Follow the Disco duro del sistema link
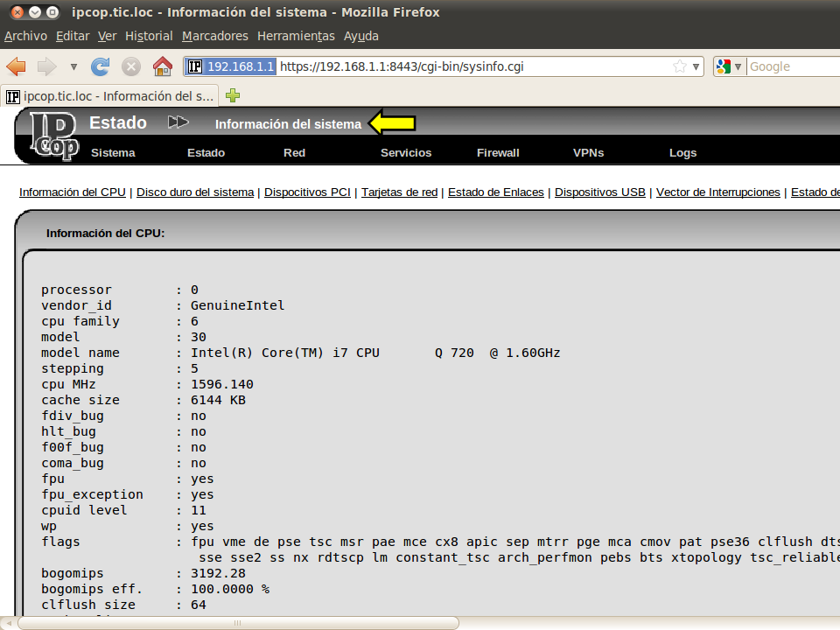The image size is (840, 630). (195, 192)
